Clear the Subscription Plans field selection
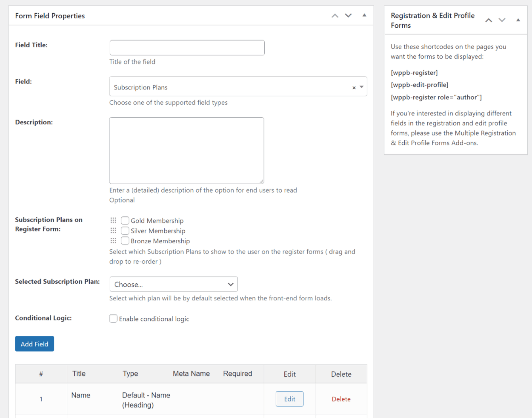Image resolution: width=532 pixels, height=418 pixels. click(x=354, y=87)
